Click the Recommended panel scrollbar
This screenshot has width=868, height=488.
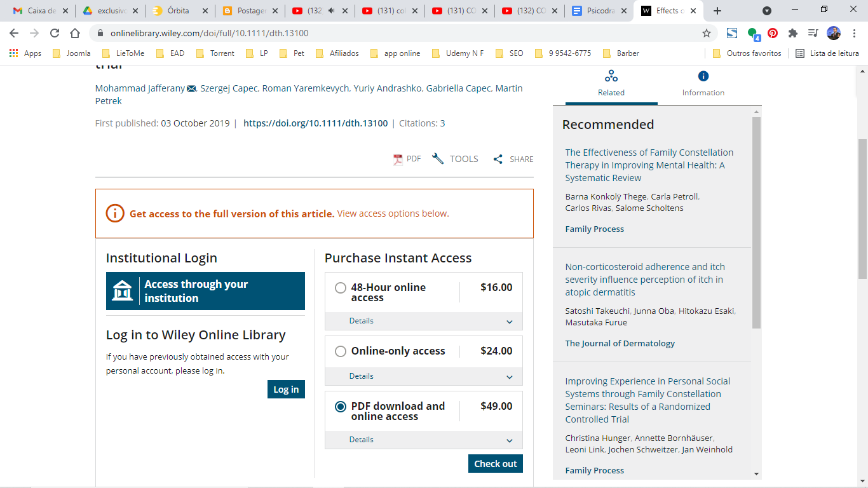(x=756, y=222)
